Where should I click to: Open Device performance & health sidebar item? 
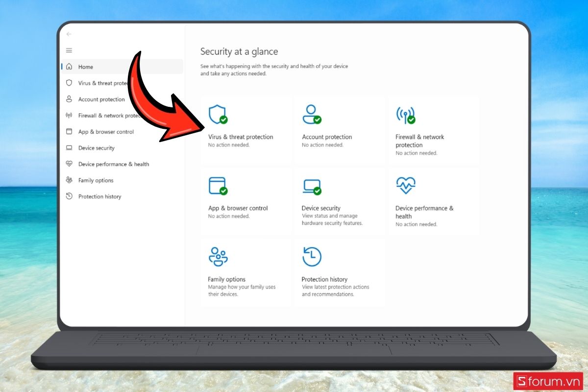click(114, 164)
